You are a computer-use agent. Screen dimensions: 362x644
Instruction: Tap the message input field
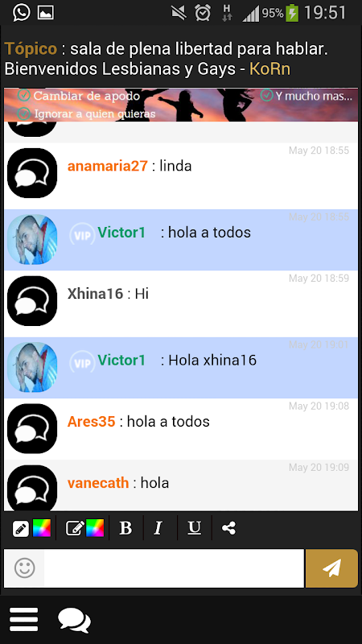coord(174,568)
